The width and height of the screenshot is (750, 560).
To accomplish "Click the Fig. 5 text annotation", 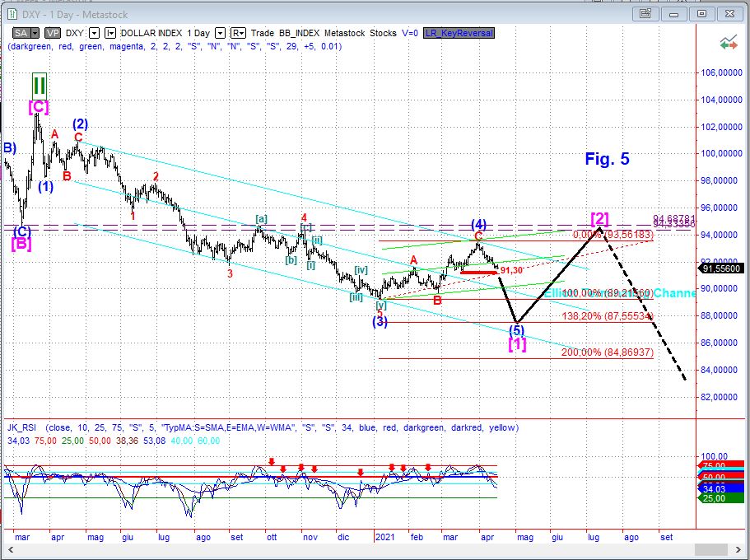I will (607, 159).
